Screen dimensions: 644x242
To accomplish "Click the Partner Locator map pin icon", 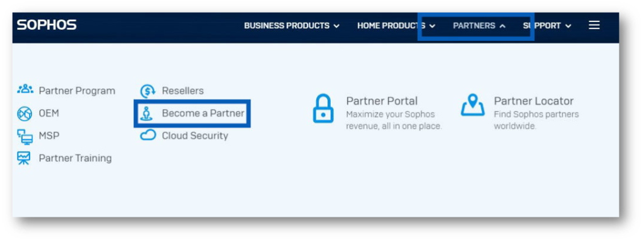I will pyautogui.click(x=473, y=105).
